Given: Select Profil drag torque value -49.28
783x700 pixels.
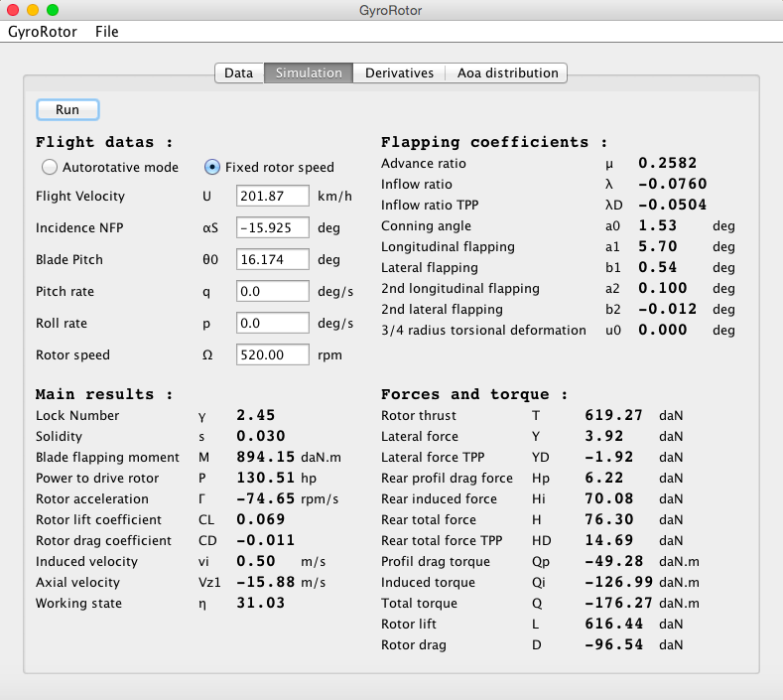Looking at the screenshot, I should (x=613, y=561).
